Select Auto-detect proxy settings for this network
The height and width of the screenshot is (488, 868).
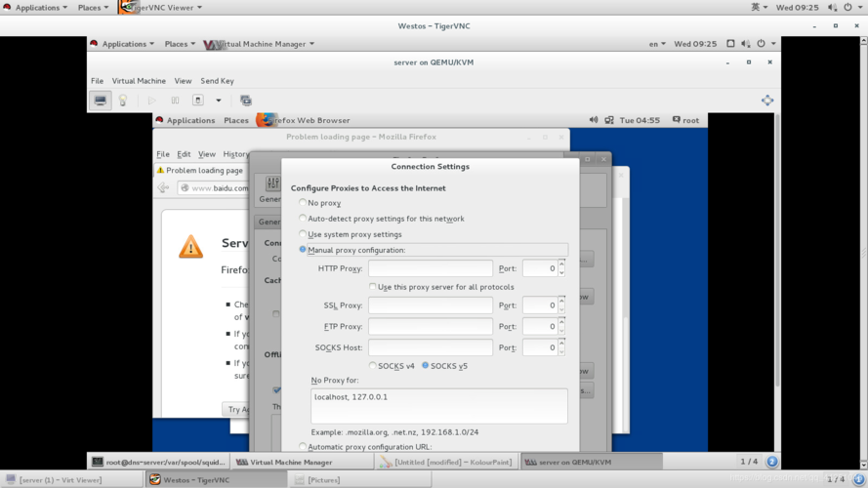303,218
